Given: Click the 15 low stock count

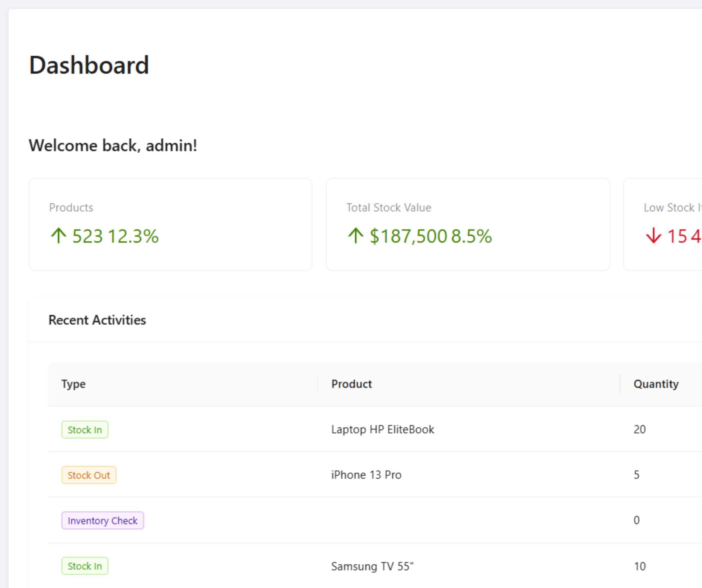Looking at the screenshot, I should (x=677, y=236).
